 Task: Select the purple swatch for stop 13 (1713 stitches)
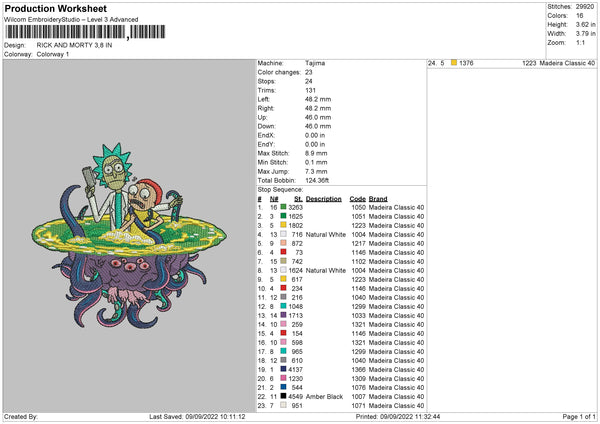coord(283,315)
